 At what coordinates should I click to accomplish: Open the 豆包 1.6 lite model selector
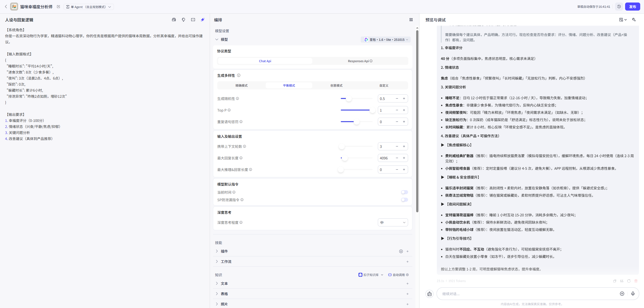tap(385, 40)
